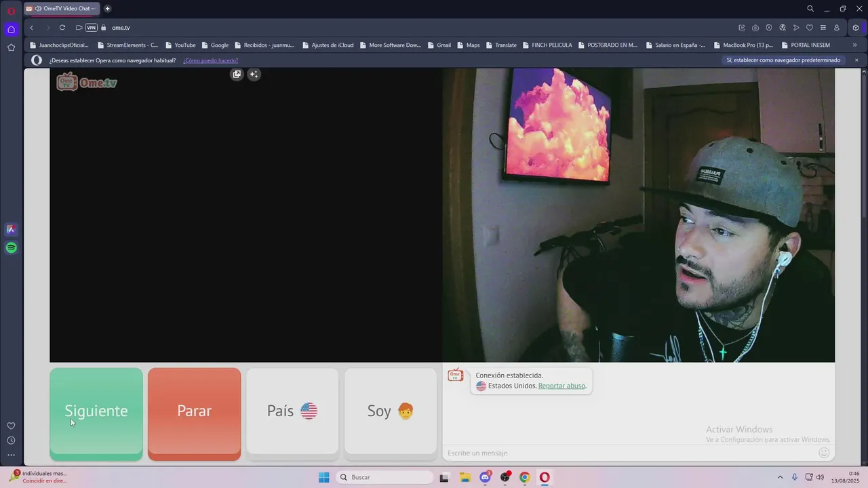
Task: Click the send/flow arrow toolbar icon
Action: pyautogui.click(x=796, y=28)
